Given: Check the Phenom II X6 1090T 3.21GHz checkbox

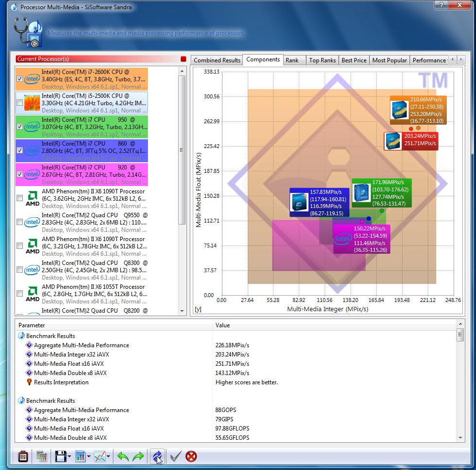Looking at the screenshot, I should pos(20,246).
